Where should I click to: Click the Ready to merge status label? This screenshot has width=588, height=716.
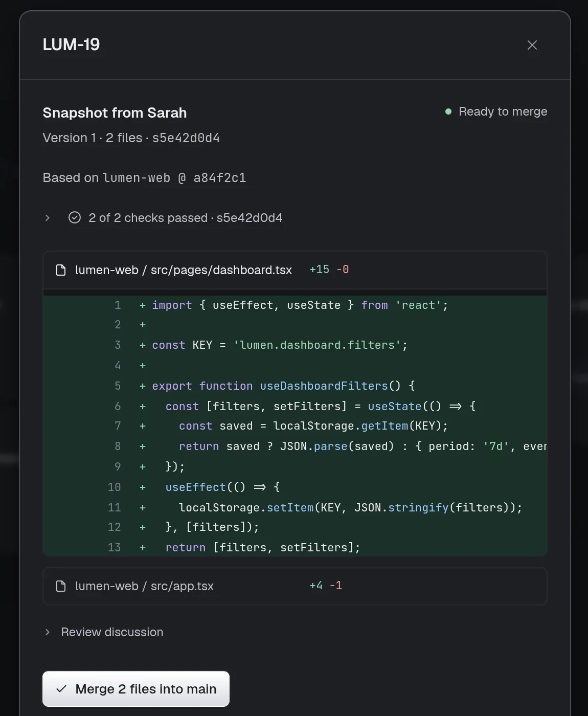(503, 111)
